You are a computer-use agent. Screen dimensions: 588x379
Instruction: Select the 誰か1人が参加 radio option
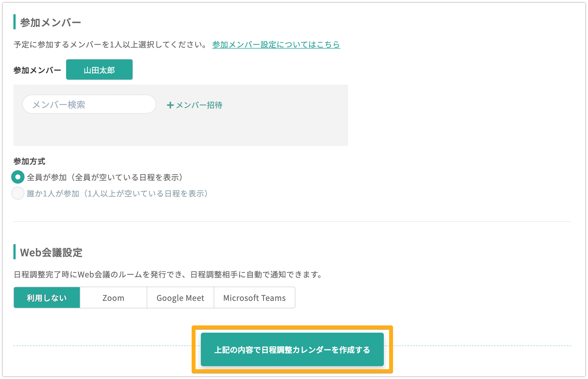(x=18, y=193)
